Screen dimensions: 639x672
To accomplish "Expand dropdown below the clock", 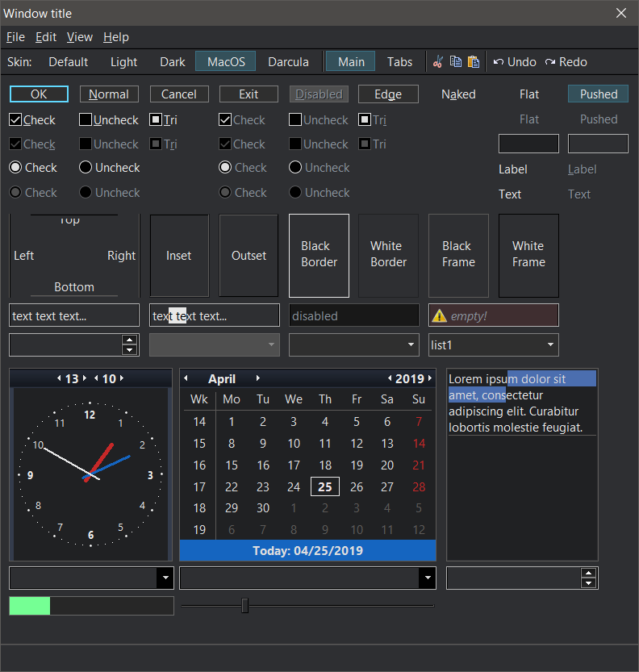I will point(165,578).
